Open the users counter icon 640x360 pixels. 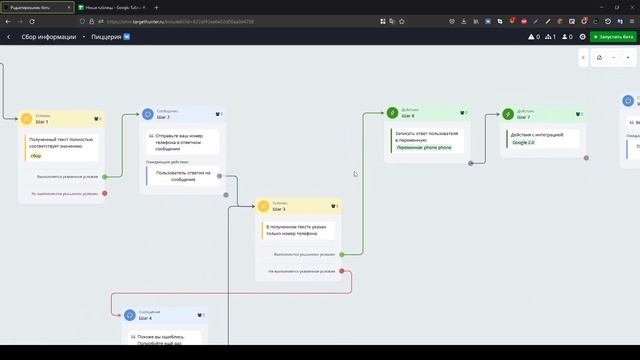567,37
